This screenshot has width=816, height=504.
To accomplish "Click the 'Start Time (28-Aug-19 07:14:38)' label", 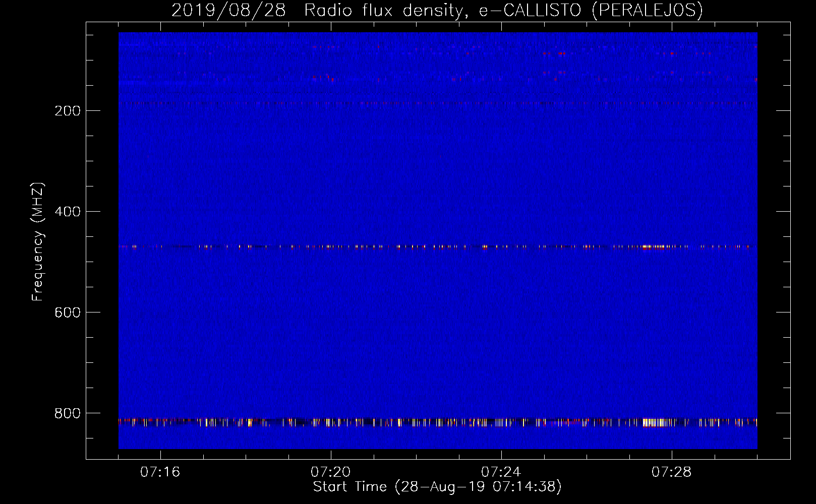I will 437,487.
